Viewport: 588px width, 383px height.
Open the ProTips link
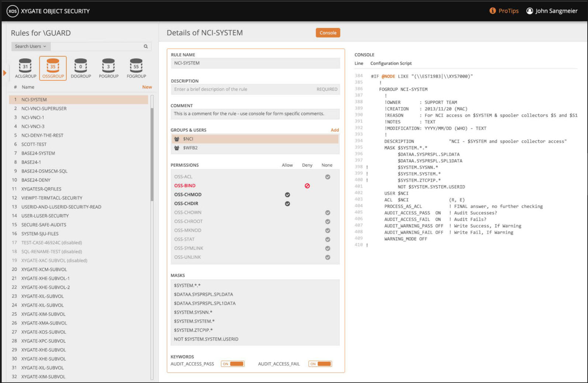pyautogui.click(x=508, y=11)
